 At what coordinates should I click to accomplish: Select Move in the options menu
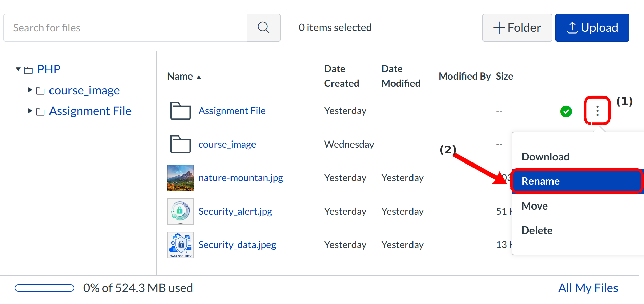tap(535, 206)
